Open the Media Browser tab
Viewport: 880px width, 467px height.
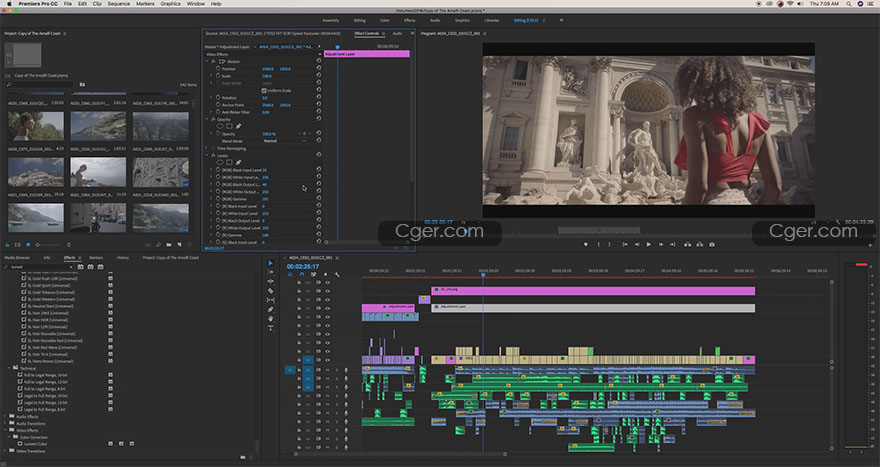point(17,258)
